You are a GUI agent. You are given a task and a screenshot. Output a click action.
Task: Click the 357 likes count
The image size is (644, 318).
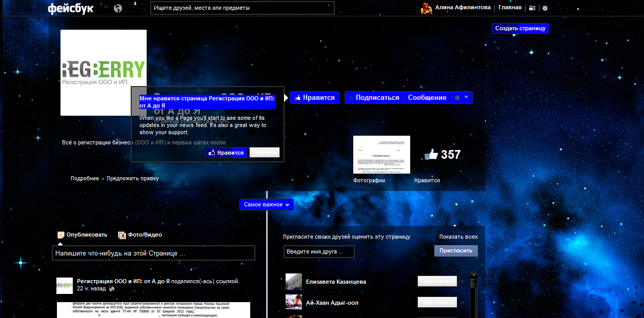coord(451,155)
